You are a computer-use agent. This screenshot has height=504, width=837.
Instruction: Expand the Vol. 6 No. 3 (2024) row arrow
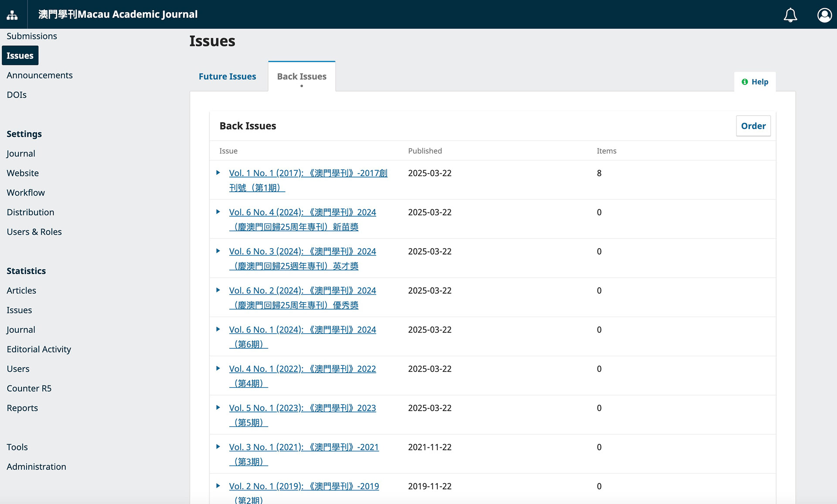pos(218,251)
